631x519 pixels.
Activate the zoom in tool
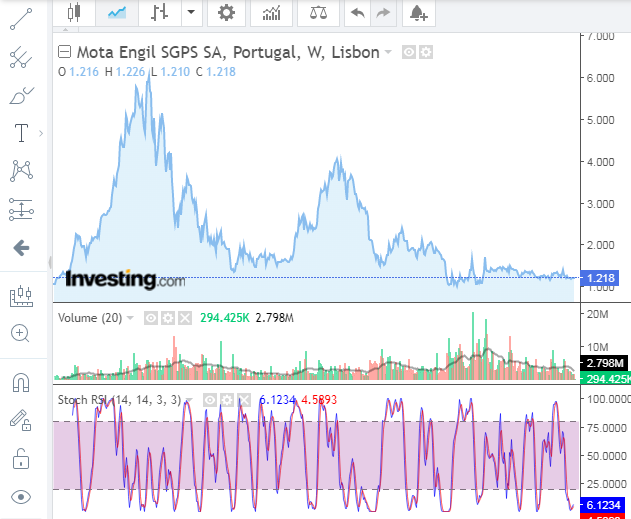pyautogui.click(x=20, y=333)
